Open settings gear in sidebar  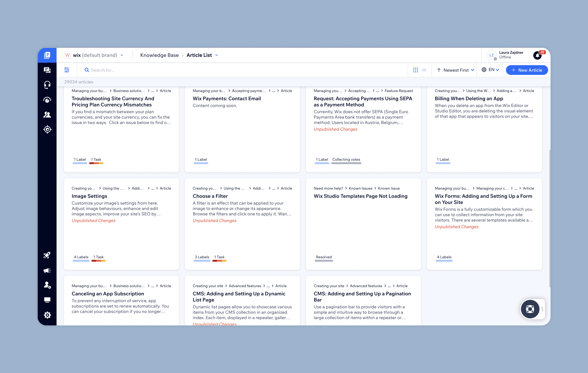47,315
